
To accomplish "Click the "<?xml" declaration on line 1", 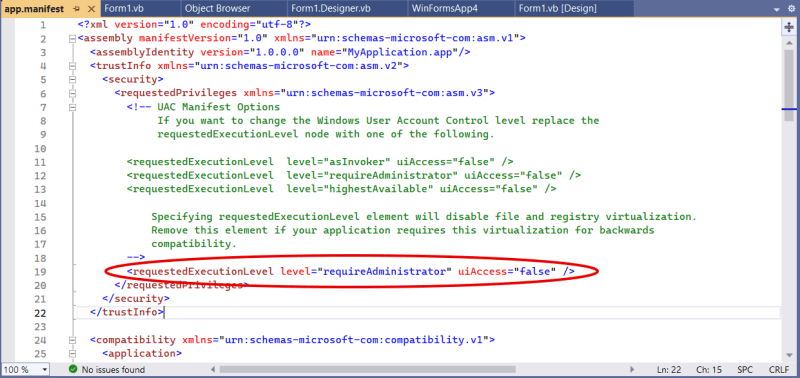I will [x=93, y=25].
